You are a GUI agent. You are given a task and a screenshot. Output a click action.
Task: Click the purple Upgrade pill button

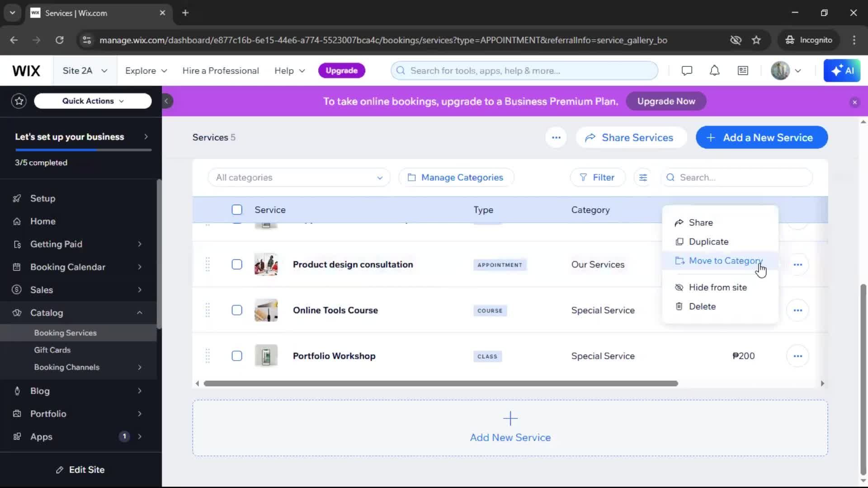pyautogui.click(x=341, y=70)
